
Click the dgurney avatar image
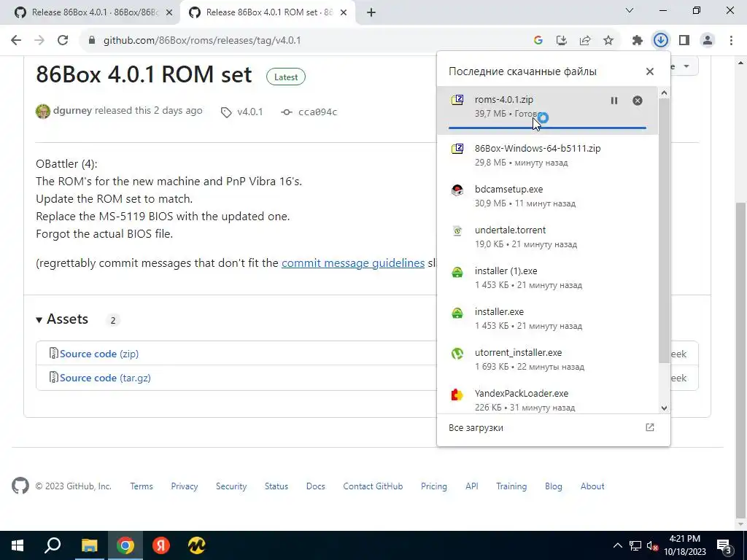[x=43, y=112]
